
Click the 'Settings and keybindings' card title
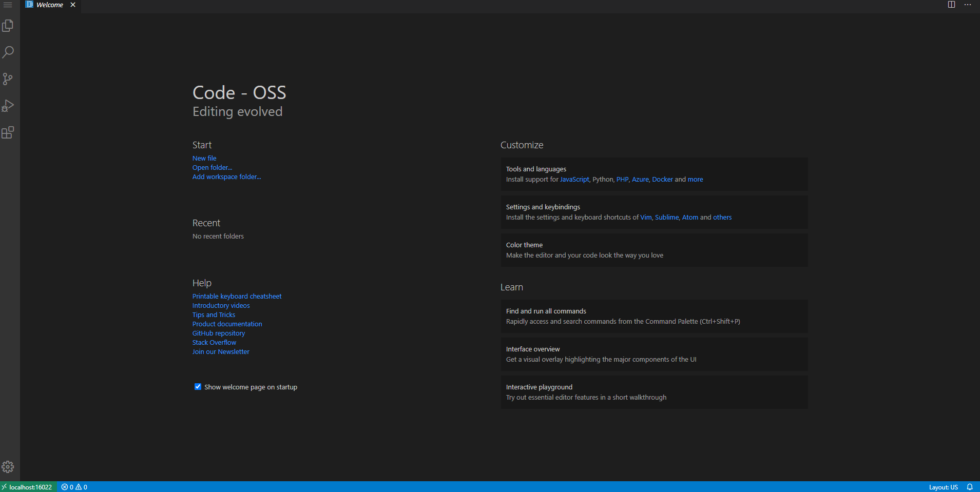pos(543,207)
